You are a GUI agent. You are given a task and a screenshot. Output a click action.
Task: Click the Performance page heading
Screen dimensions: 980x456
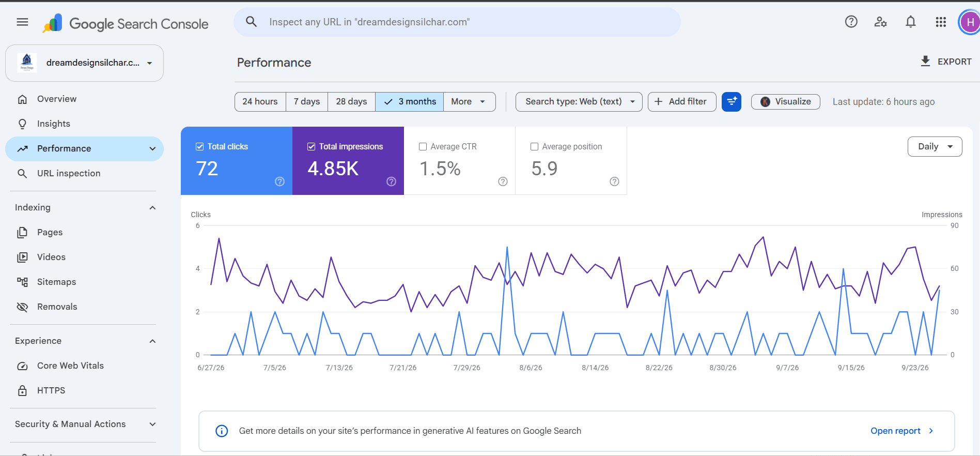[x=274, y=63]
